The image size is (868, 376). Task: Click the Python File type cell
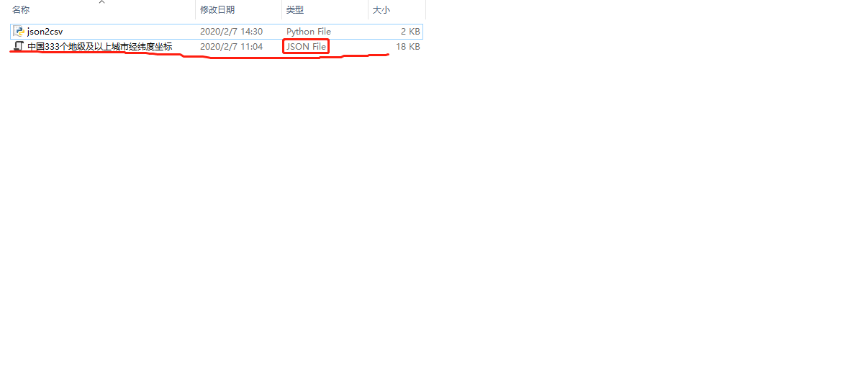click(309, 32)
